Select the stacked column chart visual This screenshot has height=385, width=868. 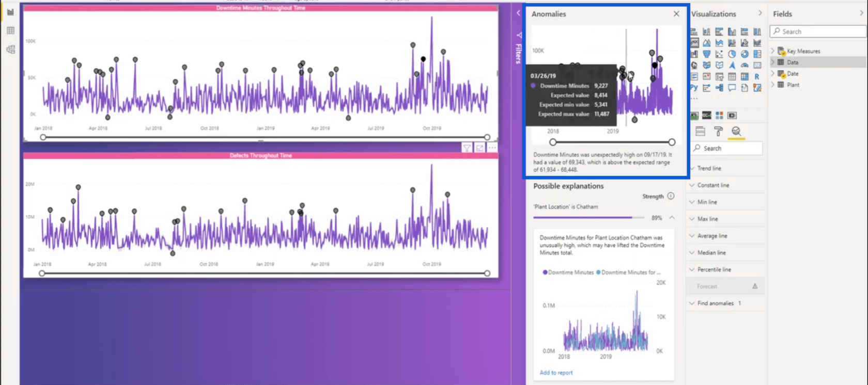click(706, 31)
